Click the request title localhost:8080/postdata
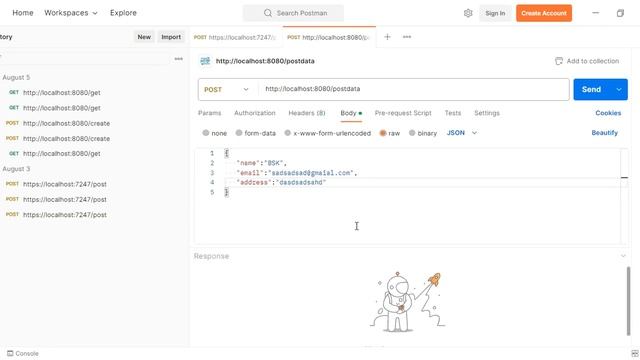640x360 pixels. click(x=265, y=61)
